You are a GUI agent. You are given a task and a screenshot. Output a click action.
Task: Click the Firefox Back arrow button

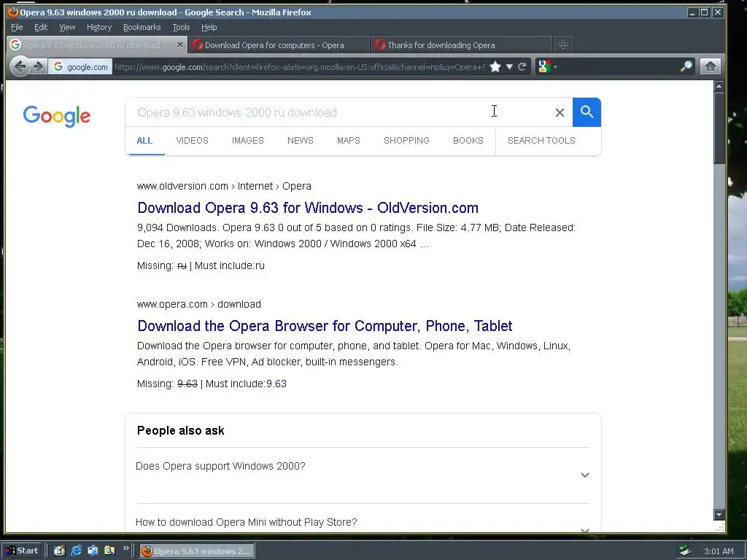click(x=20, y=66)
